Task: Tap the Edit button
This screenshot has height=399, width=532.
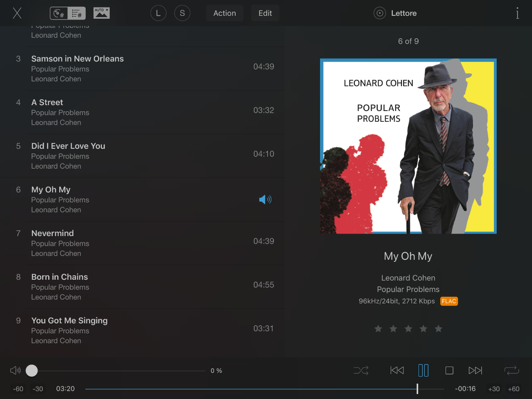Action: coord(265,13)
